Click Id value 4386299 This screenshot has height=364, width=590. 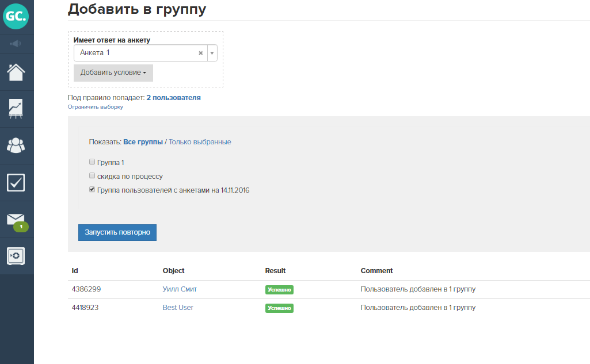86,289
